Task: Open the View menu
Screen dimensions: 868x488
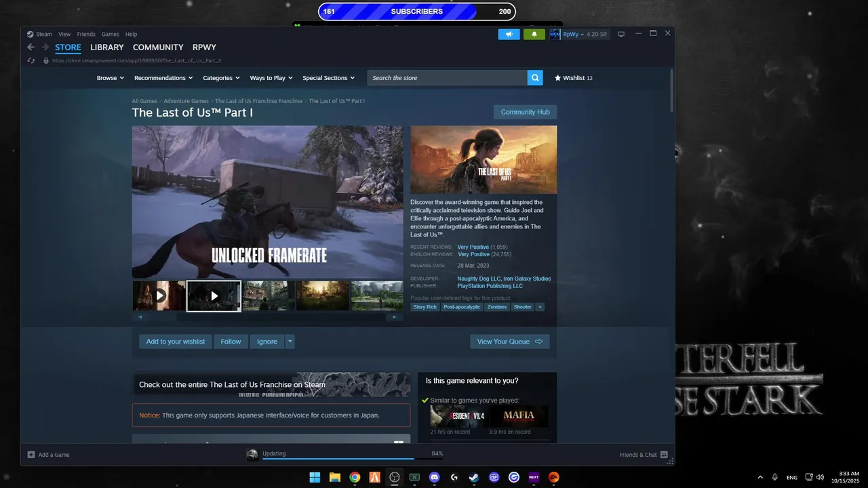Action: pos(64,34)
